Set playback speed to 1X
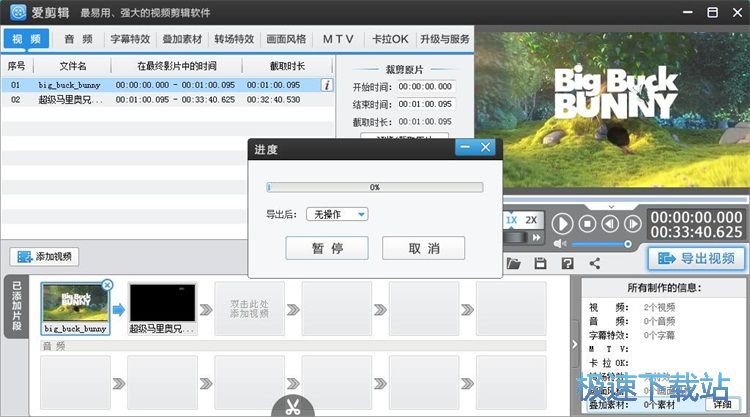750x417 pixels. pyautogui.click(x=511, y=220)
